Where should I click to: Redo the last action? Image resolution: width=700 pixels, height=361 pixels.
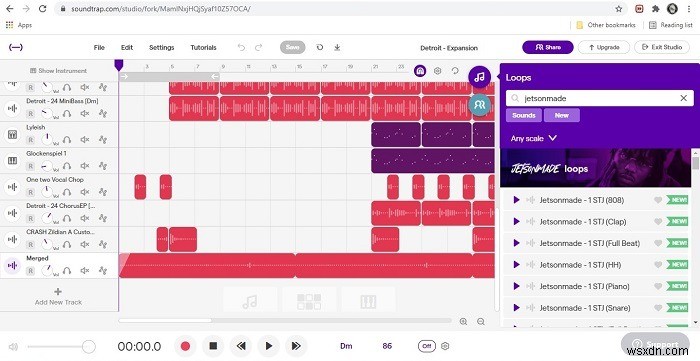pos(258,47)
